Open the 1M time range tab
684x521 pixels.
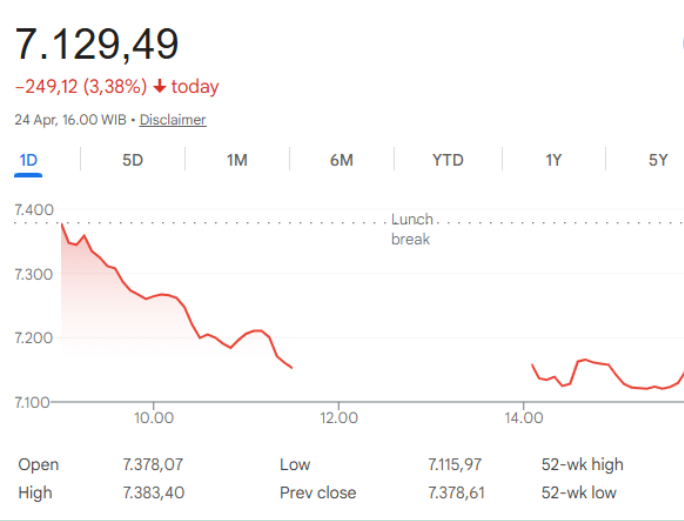pyautogui.click(x=237, y=160)
